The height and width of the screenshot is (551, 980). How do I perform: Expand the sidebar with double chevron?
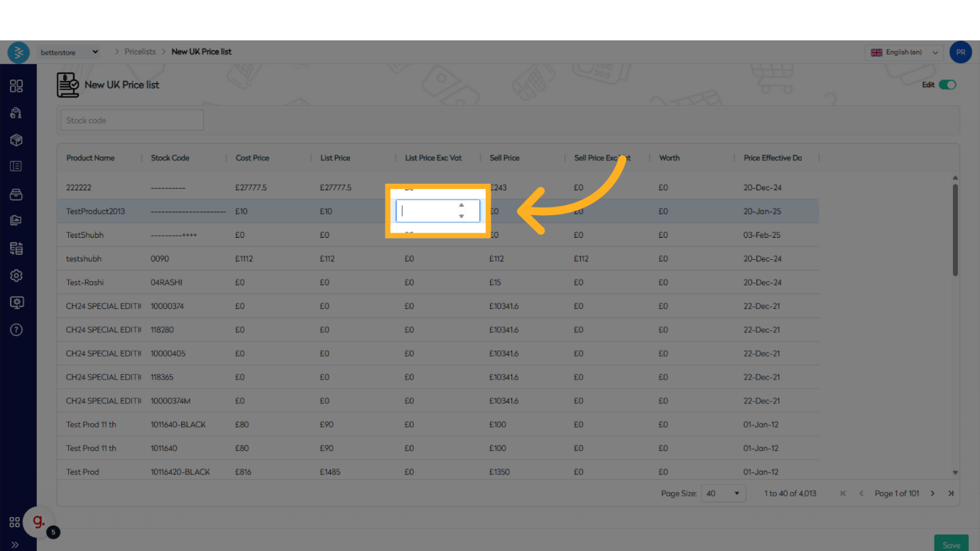pyautogui.click(x=15, y=545)
